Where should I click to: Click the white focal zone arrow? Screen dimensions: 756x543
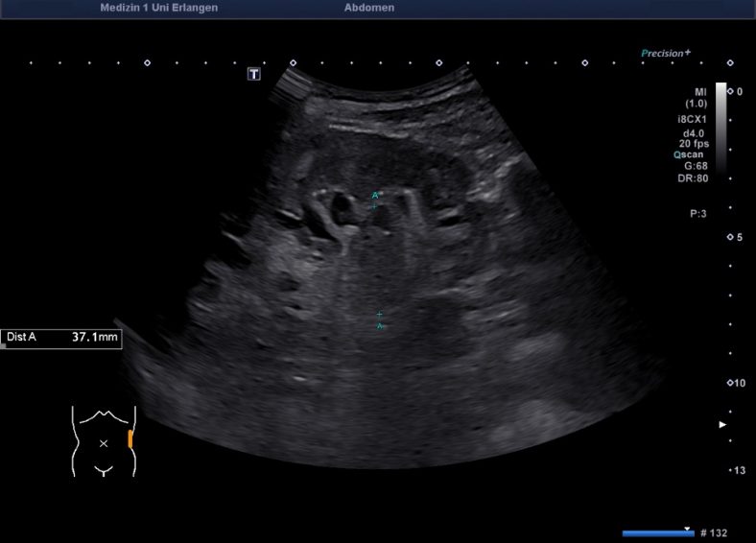pos(723,424)
